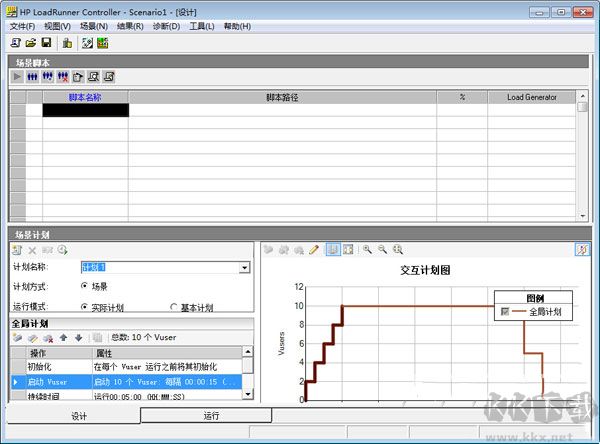Open the 场景(N) menu
This screenshot has height=444, width=600.
coord(94,26)
